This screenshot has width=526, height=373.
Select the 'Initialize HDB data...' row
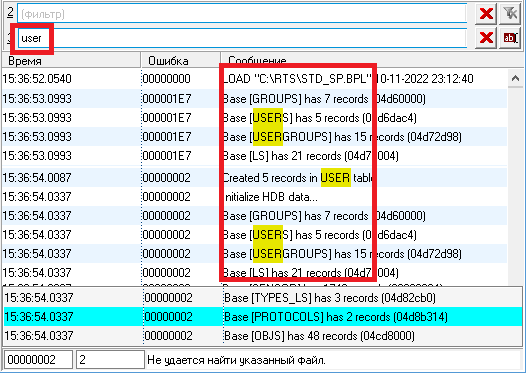point(254,197)
